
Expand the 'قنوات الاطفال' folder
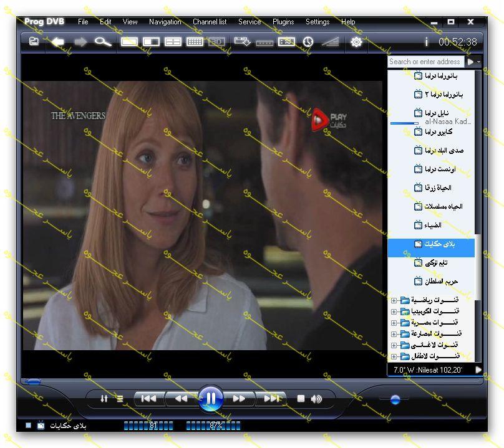point(394,356)
